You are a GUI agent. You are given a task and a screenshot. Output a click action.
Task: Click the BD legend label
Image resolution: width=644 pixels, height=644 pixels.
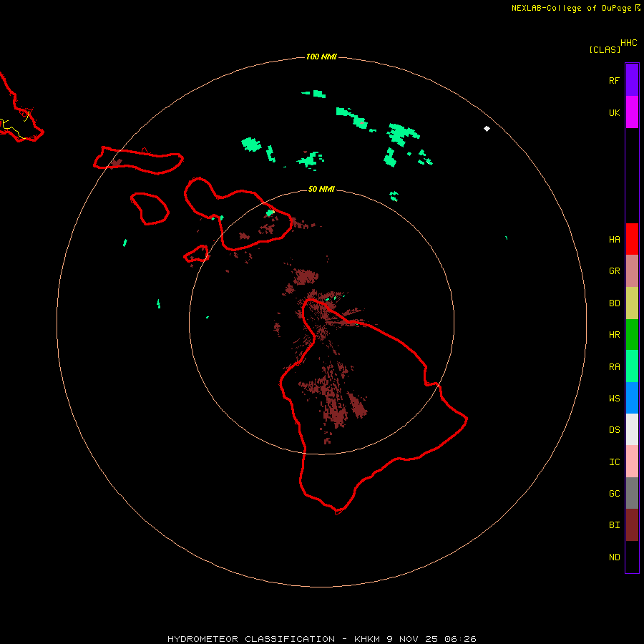(x=615, y=303)
